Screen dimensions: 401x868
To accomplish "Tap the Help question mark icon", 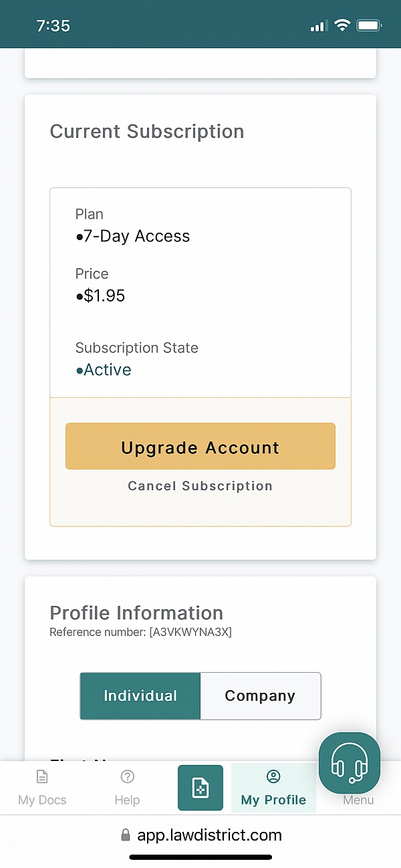I will pos(127,777).
